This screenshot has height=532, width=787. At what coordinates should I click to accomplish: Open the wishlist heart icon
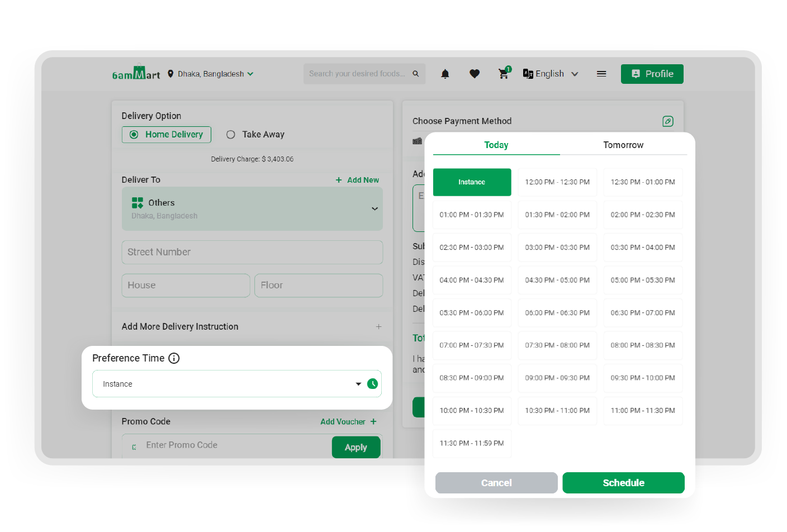pos(475,74)
